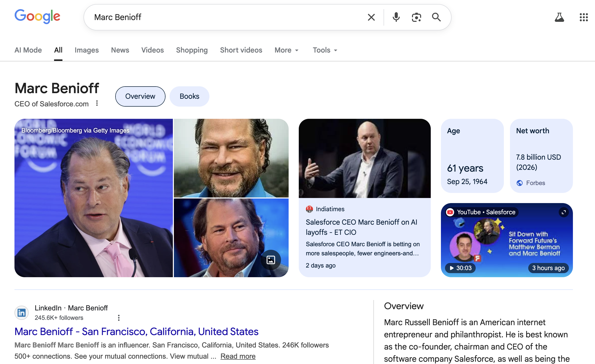Open the three-dot menu on the LinkedIn result
The width and height of the screenshot is (595, 364).
[x=118, y=318]
